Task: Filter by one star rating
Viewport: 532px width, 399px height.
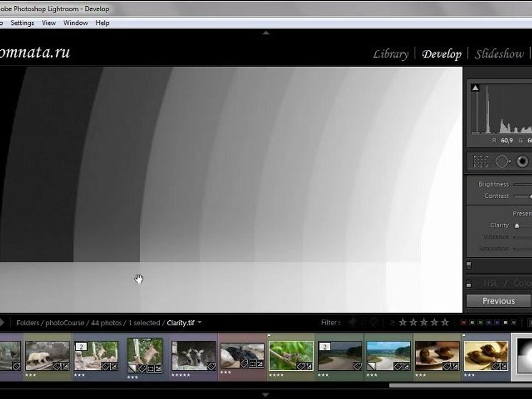Action: [403, 323]
